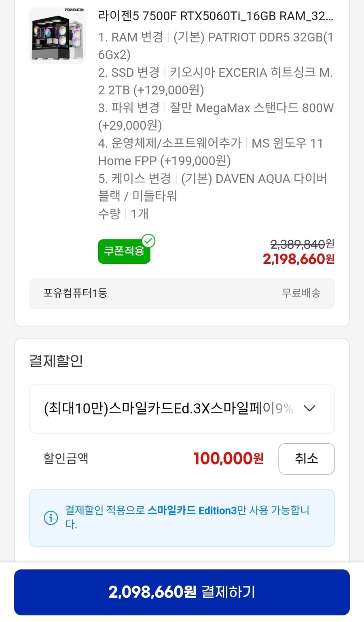Click the 무료배송 shipping label
Screen dimensions: 364x622
[301, 293]
